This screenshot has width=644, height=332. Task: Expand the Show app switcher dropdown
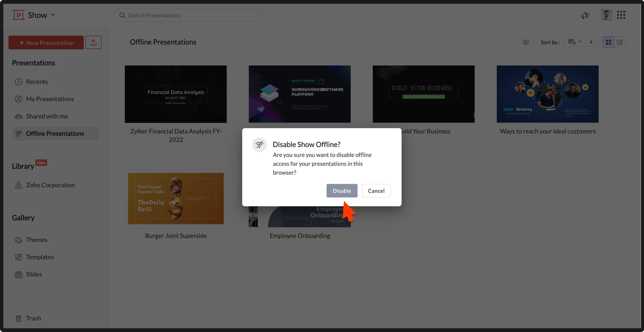coord(53,15)
